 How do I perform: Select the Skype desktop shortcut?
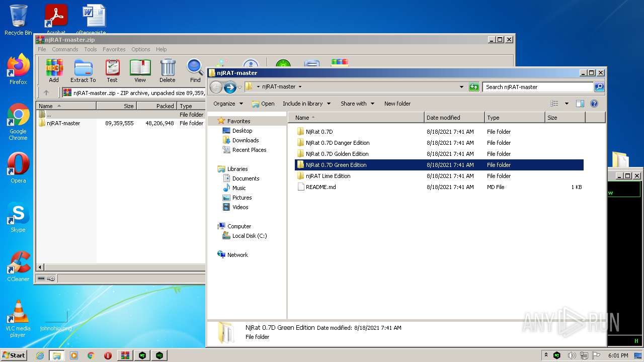[18, 218]
